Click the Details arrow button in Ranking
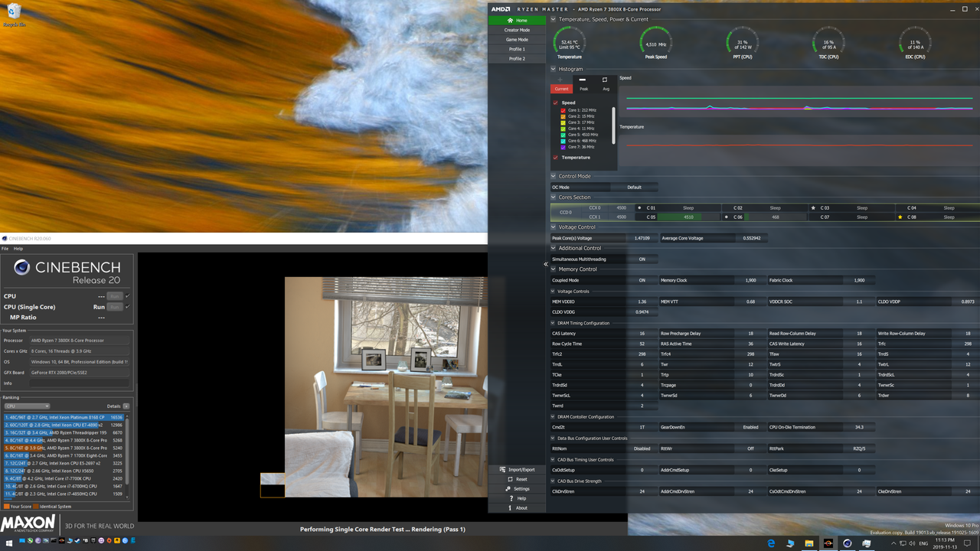 pyautogui.click(x=126, y=406)
